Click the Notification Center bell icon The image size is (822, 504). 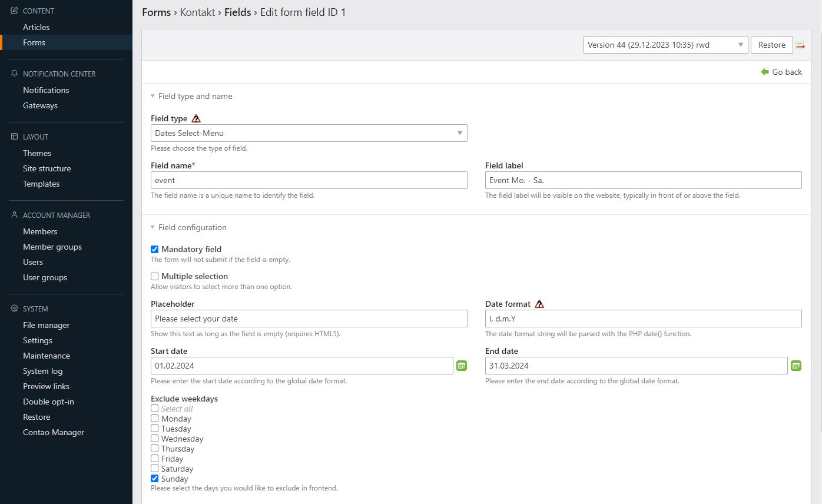(15, 74)
